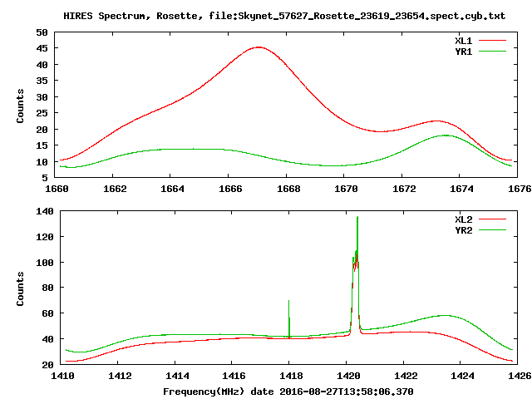Click the 1418 x-axis tick label
Screen dimensions: 532x399
[x=291, y=376]
